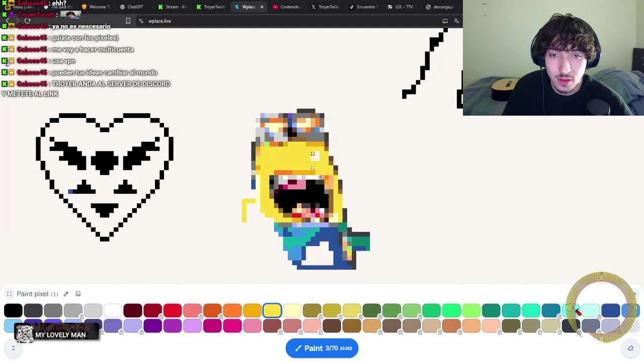
Task: Pick the bright red color swatch
Action: 172,311
